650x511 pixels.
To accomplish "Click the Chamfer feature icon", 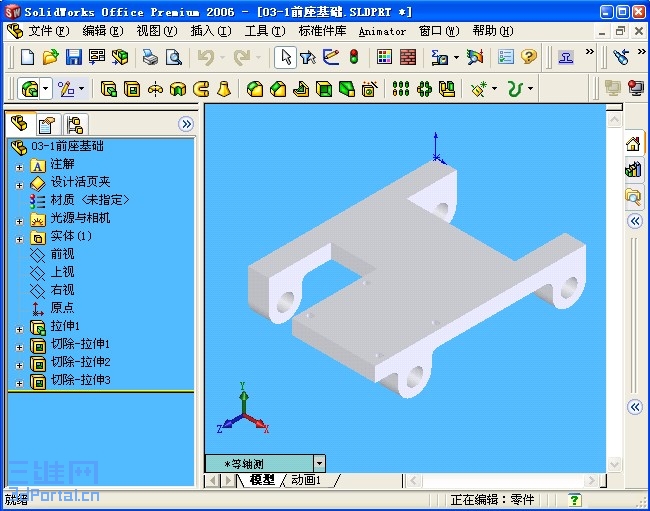I will pyautogui.click(x=278, y=89).
